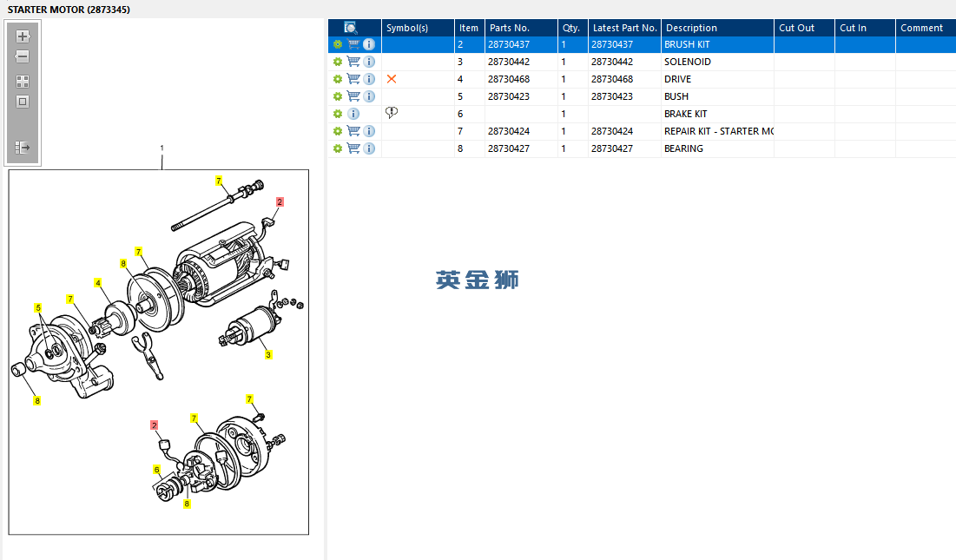Select the BRAKE KIT description cell
Image resolution: width=956 pixels, height=560 pixels.
pos(717,114)
